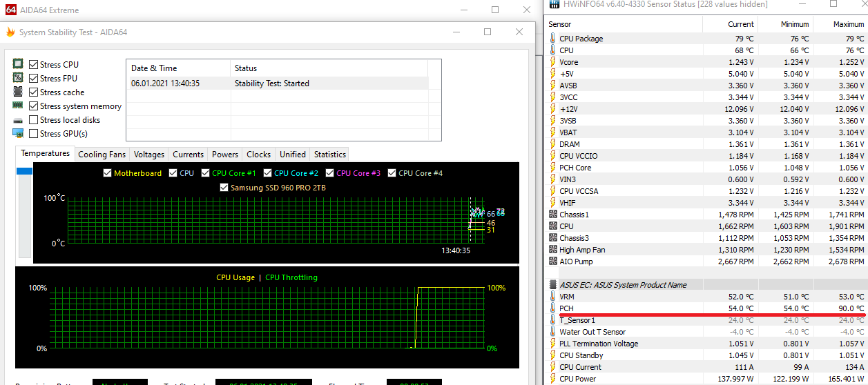Image resolution: width=868 pixels, height=385 pixels.
Task: Open the Statistics tab
Action: 330,155
